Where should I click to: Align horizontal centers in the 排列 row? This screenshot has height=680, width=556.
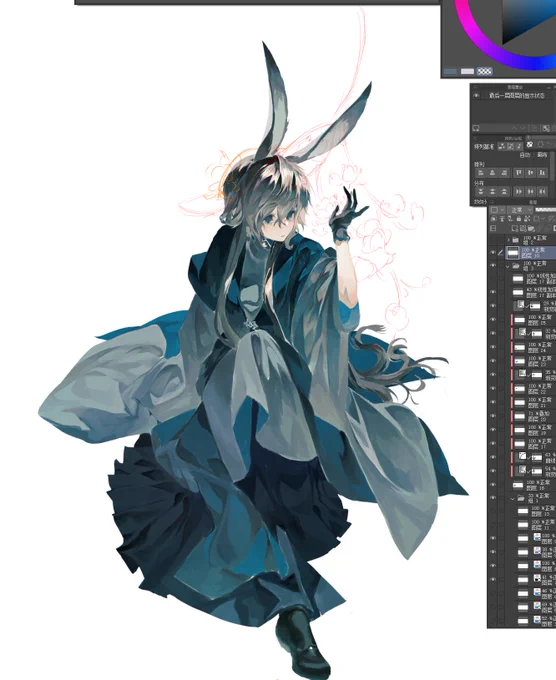492,173
